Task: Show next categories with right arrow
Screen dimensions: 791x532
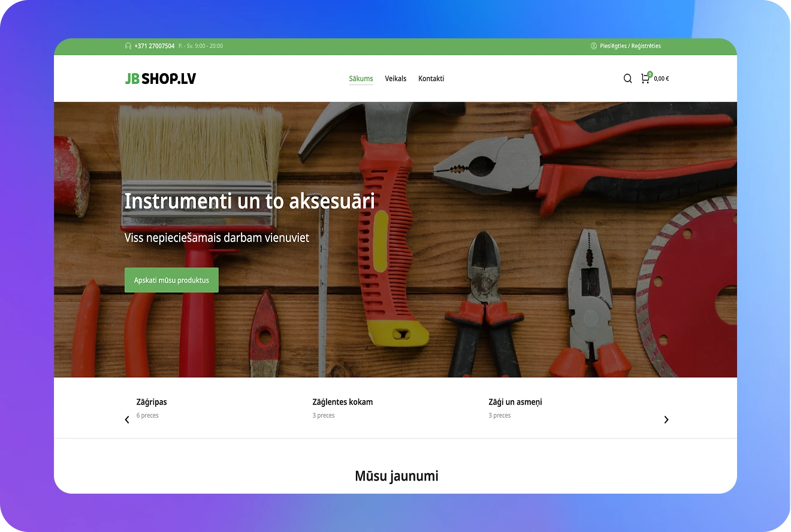Action: point(666,420)
